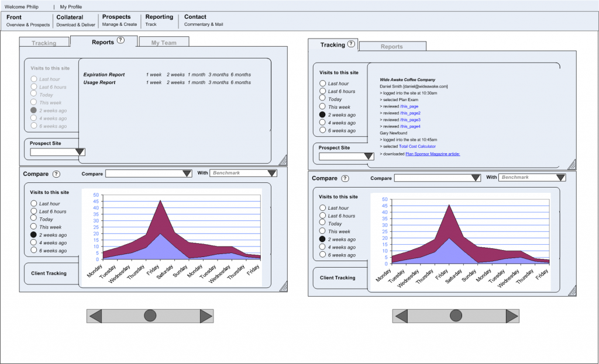Switch to the My Team tab
The image size is (599, 364).
164,43
